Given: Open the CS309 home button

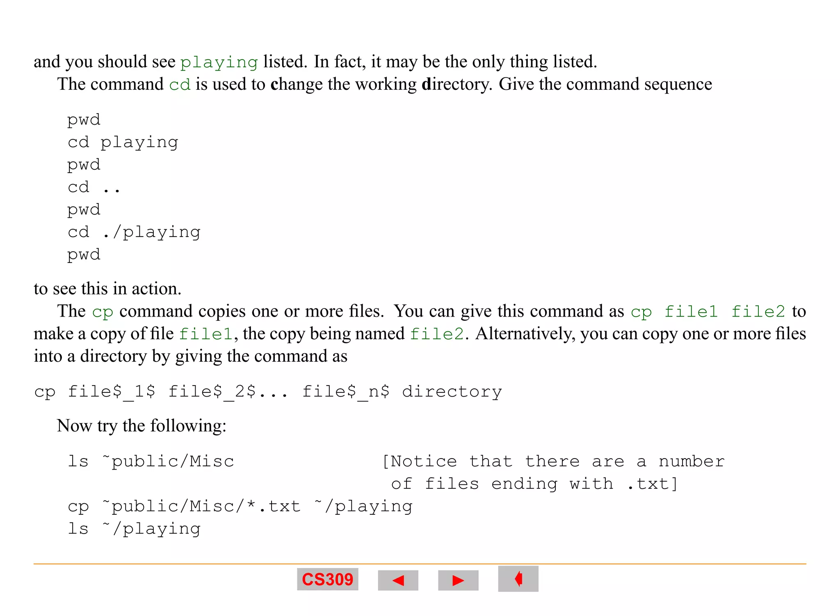Looking at the screenshot, I should 327,579.
